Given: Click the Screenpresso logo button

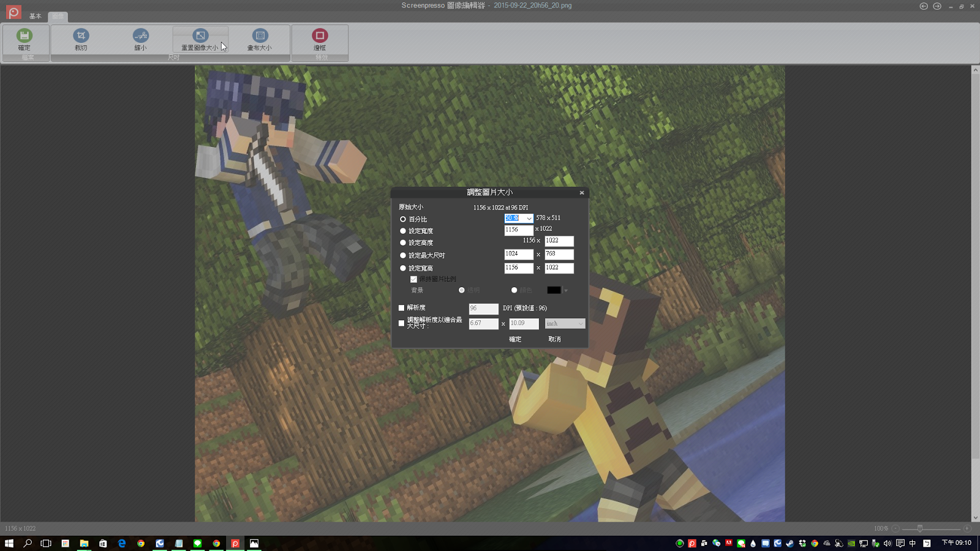Looking at the screenshot, I should [x=13, y=12].
